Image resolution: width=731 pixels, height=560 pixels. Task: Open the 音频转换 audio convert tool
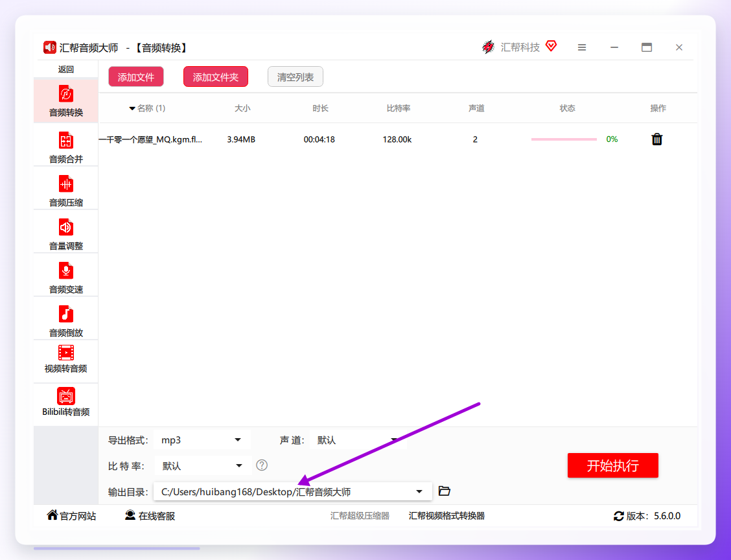point(65,100)
